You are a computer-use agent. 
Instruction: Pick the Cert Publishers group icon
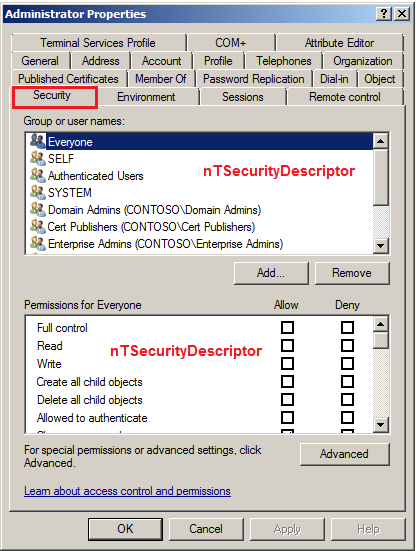38,226
